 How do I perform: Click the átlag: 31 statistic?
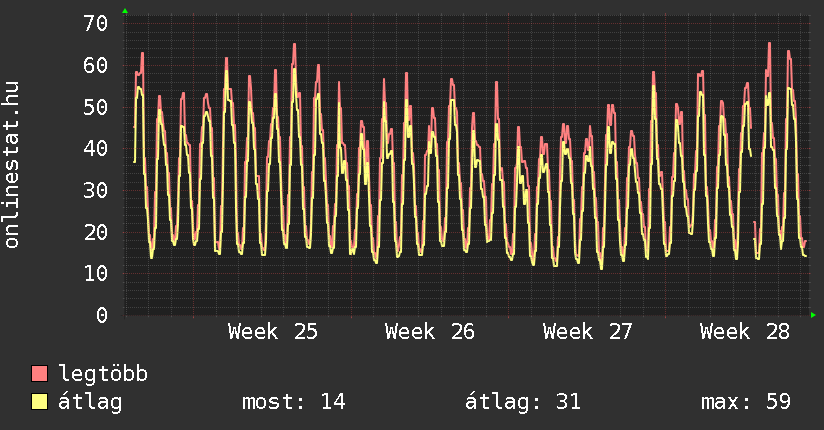[523, 402]
